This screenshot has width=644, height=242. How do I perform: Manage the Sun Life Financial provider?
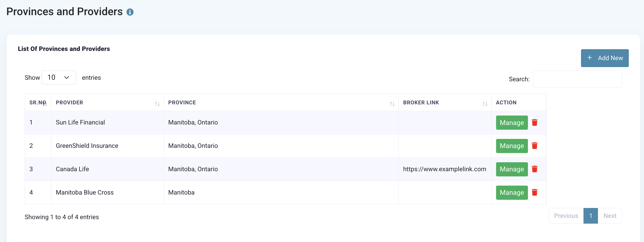(x=512, y=122)
